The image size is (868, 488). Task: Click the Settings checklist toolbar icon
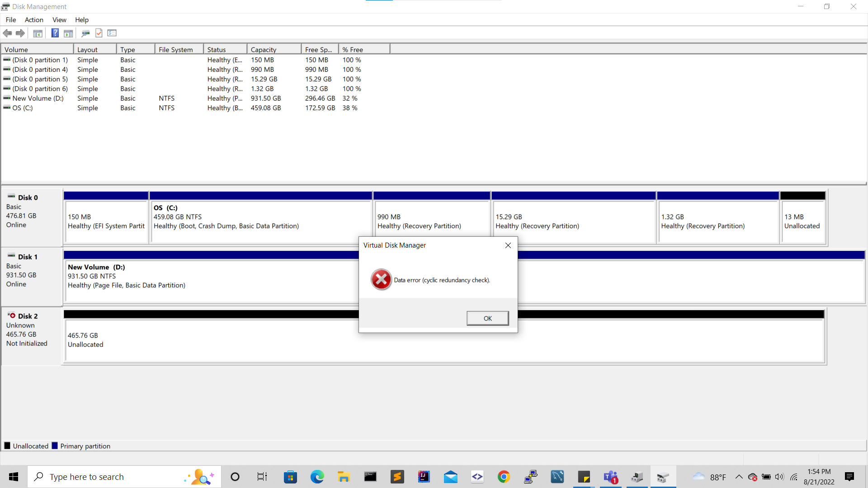tap(112, 33)
